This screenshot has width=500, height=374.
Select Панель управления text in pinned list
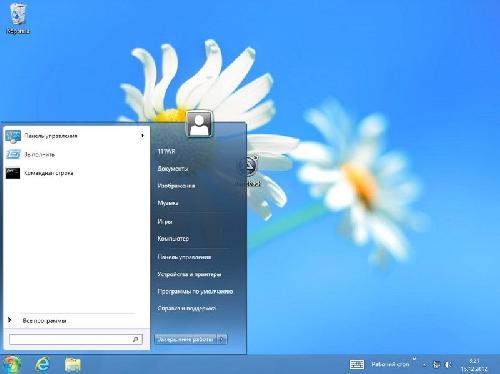[x=51, y=136]
